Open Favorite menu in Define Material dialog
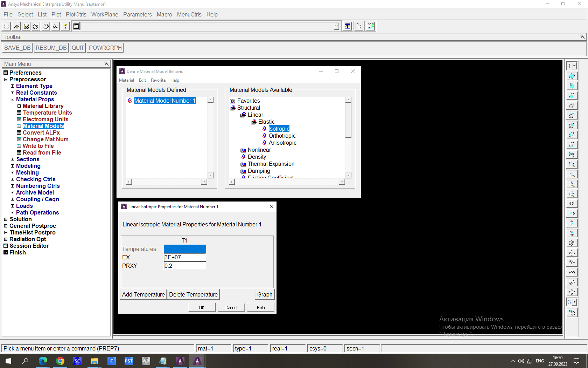This screenshot has height=368, width=588. (158, 80)
